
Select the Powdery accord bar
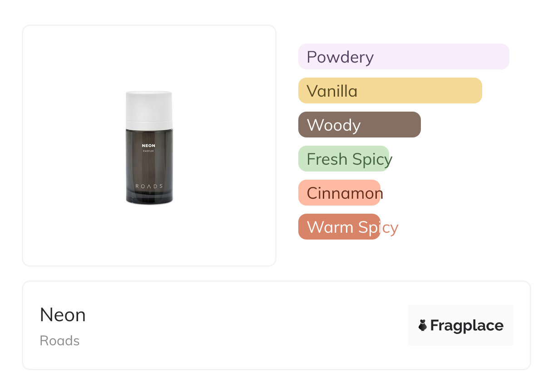403,57
